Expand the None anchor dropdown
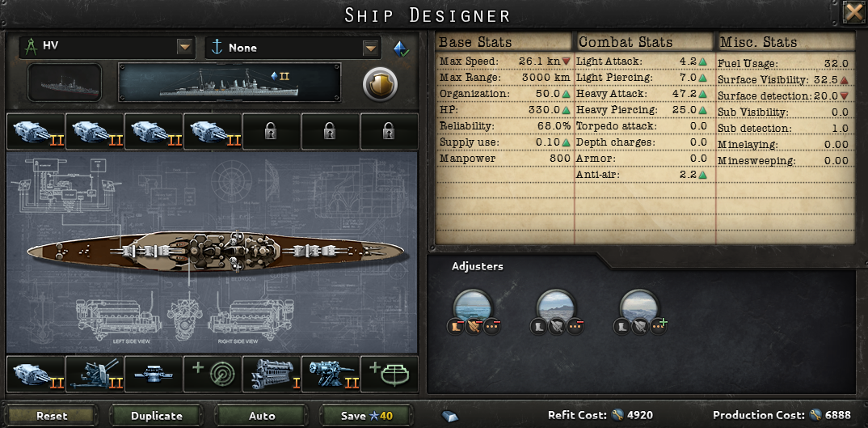Screen dimensions: 868x428 tap(293, 48)
